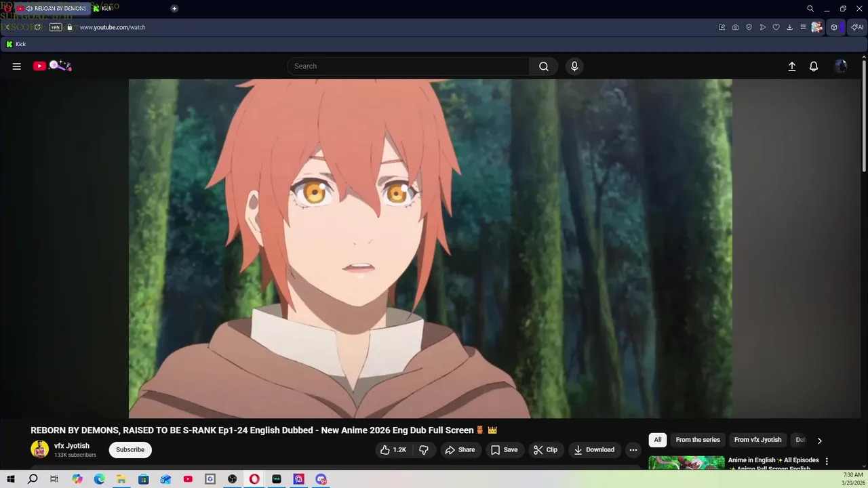Click the youtube.com/watch address bar
This screenshot has width=868, height=488.
(x=113, y=27)
